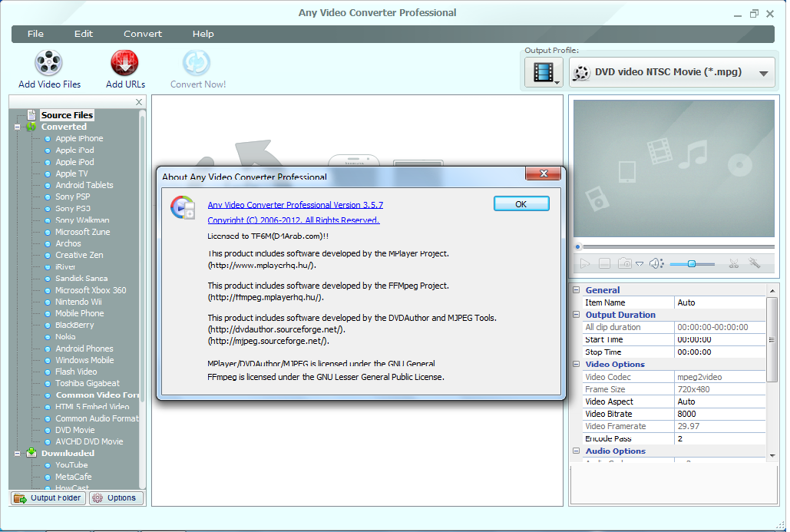Viewport: 790px width, 532px height.
Task: Open the output profile film strip button
Action: tap(543, 72)
